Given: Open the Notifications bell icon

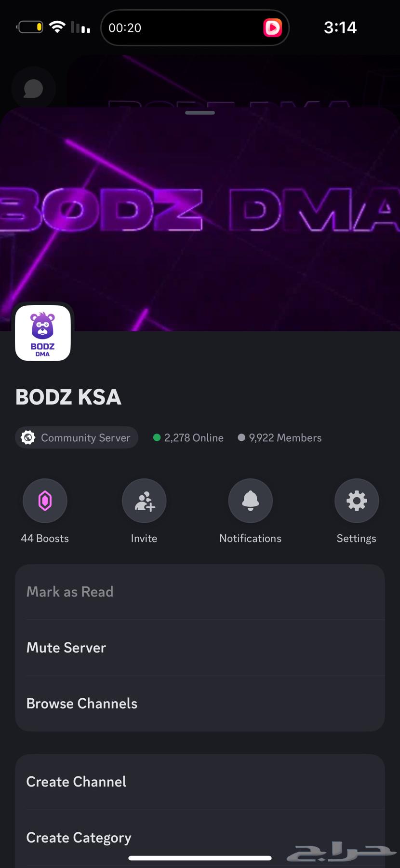Looking at the screenshot, I should click(251, 501).
